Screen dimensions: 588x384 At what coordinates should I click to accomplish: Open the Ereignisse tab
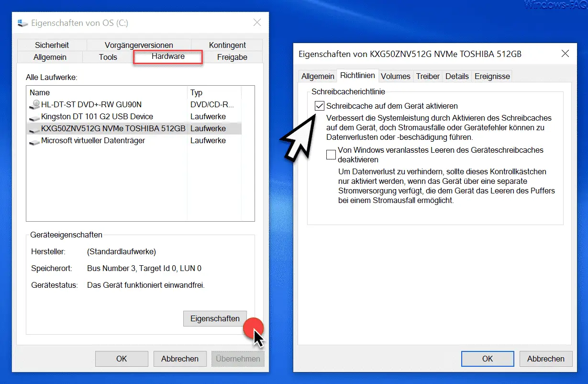pyautogui.click(x=492, y=76)
